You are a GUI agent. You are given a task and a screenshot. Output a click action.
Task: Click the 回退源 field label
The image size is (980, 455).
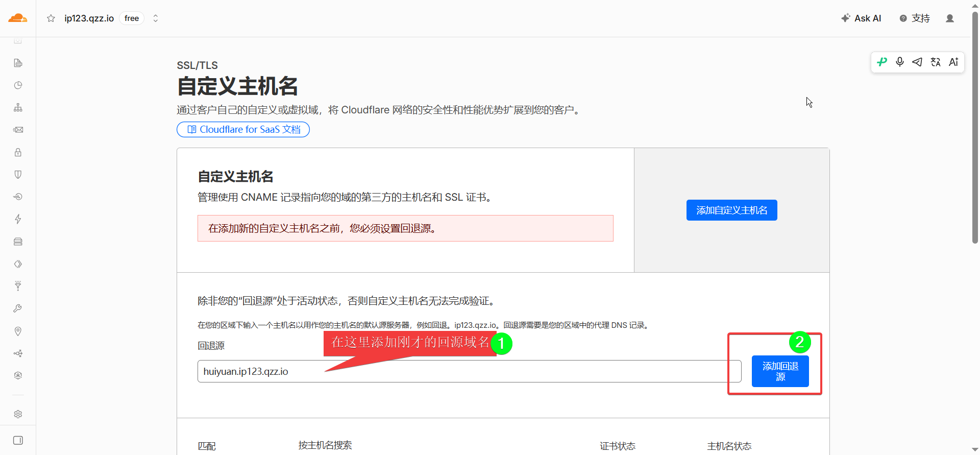(211, 346)
